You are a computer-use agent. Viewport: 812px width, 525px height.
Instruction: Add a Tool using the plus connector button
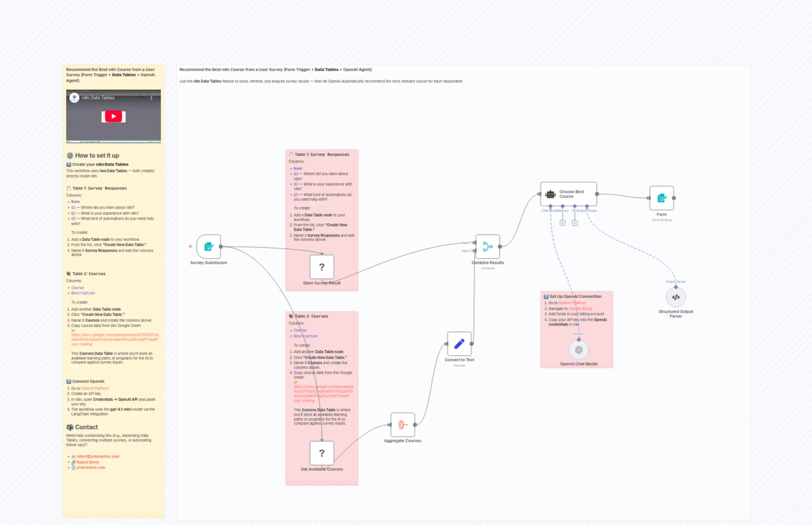pos(575,223)
